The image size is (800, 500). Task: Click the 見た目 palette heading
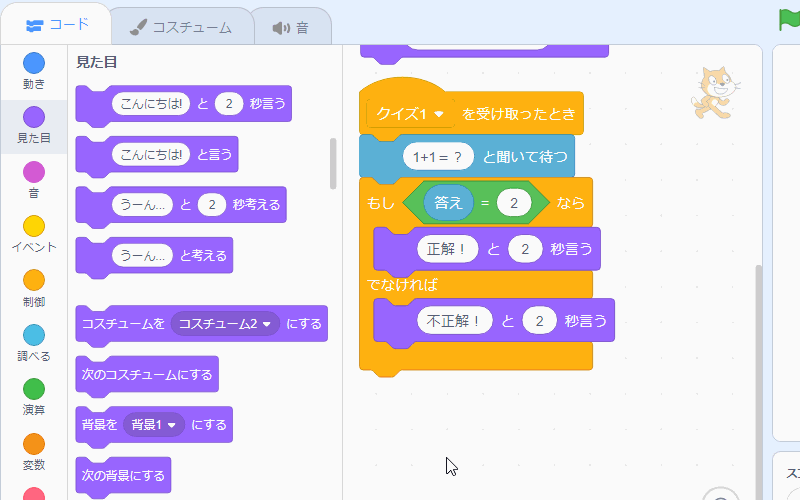pos(97,62)
